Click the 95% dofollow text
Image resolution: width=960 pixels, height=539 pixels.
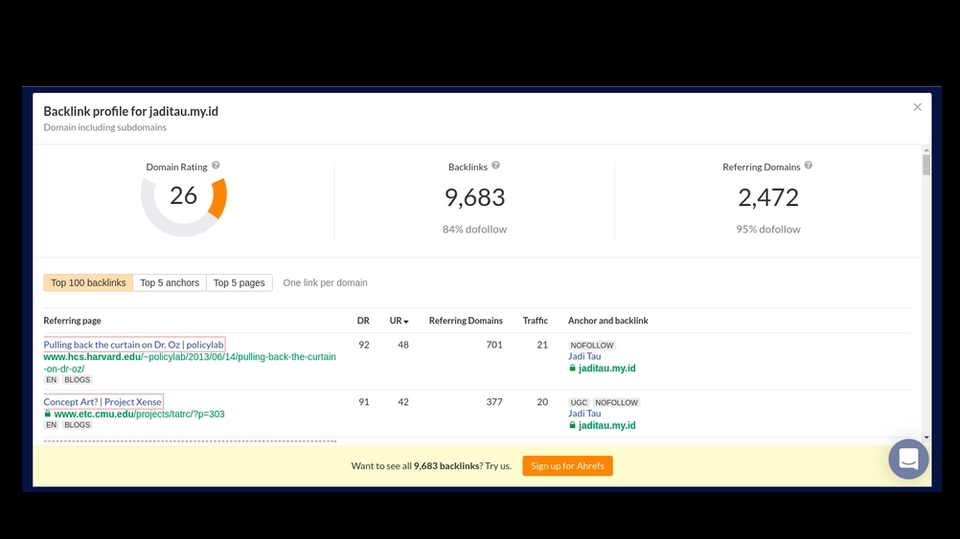click(768, 229)
